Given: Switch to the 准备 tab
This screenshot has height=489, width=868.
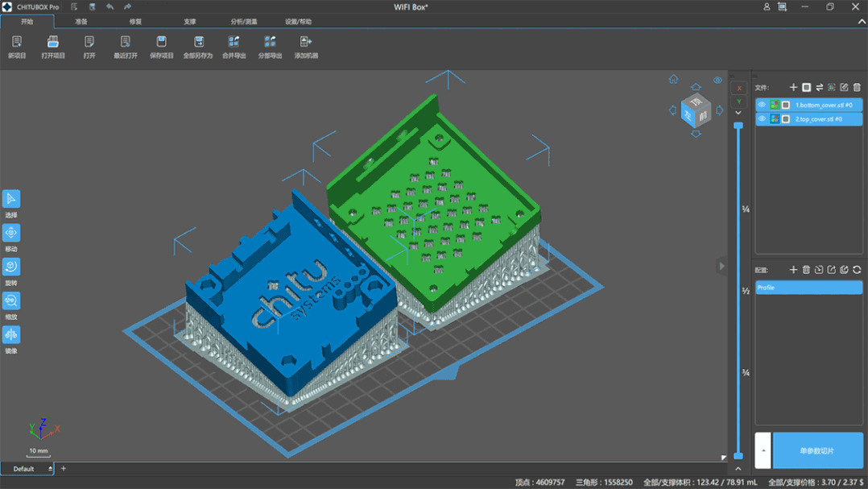Looking at the screenshot, I should click(81, 22).
